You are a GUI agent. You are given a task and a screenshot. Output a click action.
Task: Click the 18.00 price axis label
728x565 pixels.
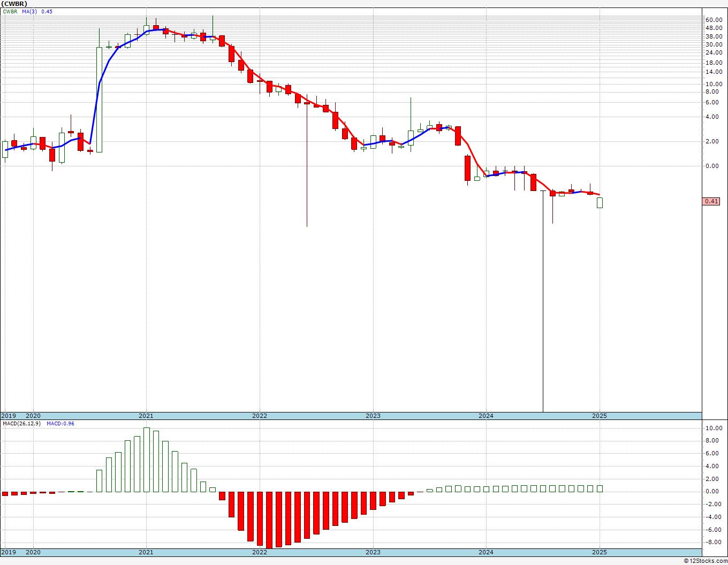[714, 63]
